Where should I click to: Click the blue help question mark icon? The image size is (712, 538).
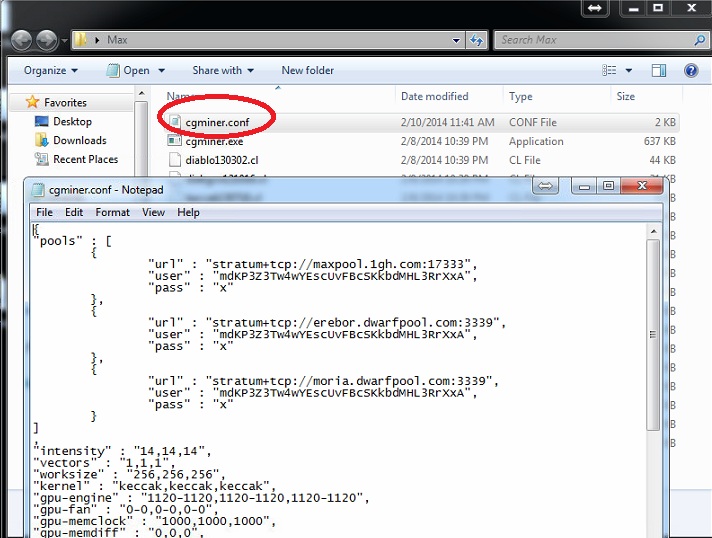coord(691,70)
